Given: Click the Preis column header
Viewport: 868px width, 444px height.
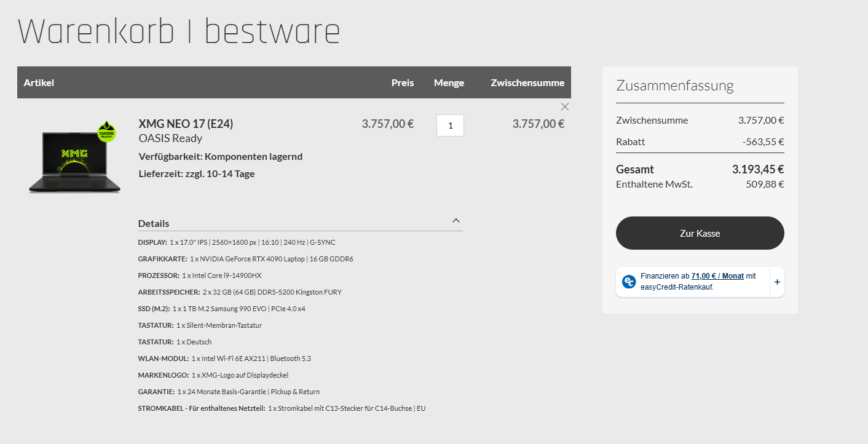Looking at the screenshot, I should click(403, 82).
